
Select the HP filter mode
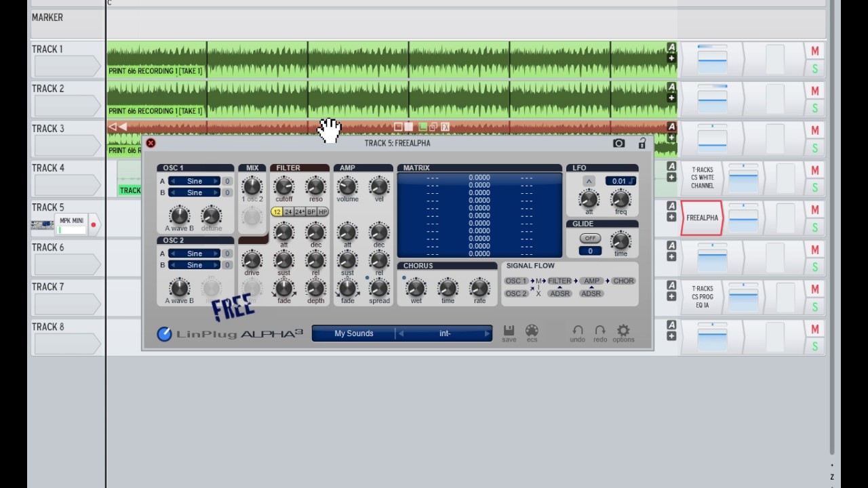click(323, 212)
